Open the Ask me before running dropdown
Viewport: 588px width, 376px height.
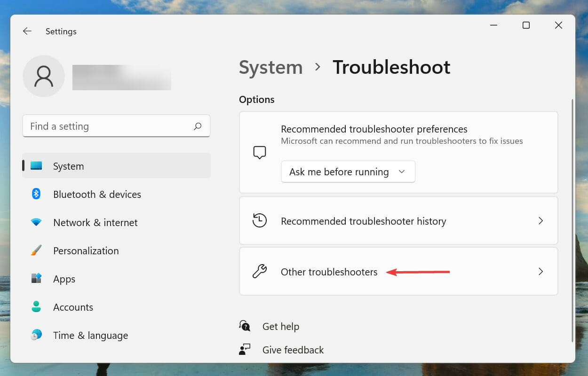[x=348, y=172]
